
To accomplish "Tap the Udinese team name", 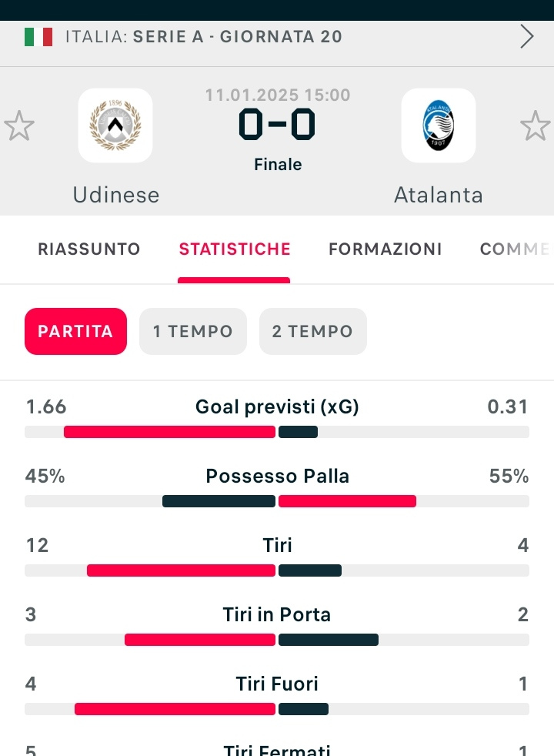I will 115,195.
